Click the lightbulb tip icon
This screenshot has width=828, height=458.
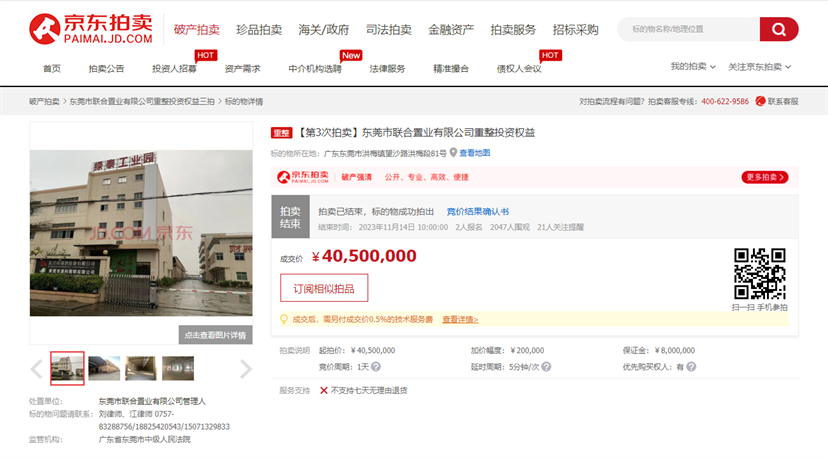(284, 319)
